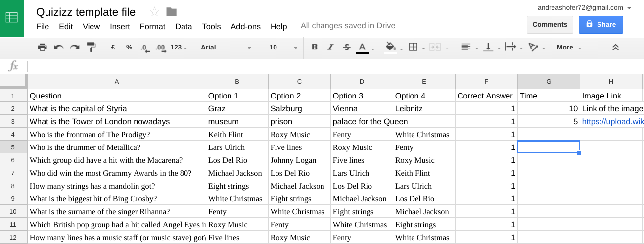Open the 123 more formats dropdown
This screenshot has height=244, width=644.
coord(179,48)
